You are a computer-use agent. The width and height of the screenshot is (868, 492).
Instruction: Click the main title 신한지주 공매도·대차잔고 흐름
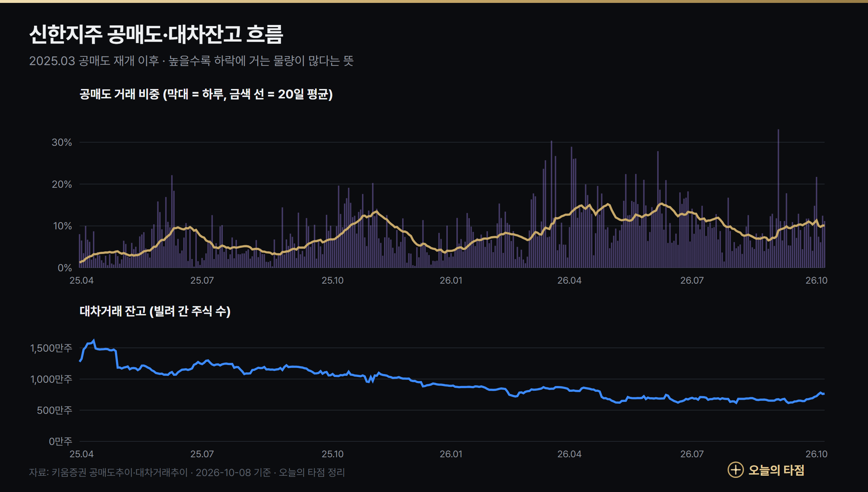coord(156,35)
